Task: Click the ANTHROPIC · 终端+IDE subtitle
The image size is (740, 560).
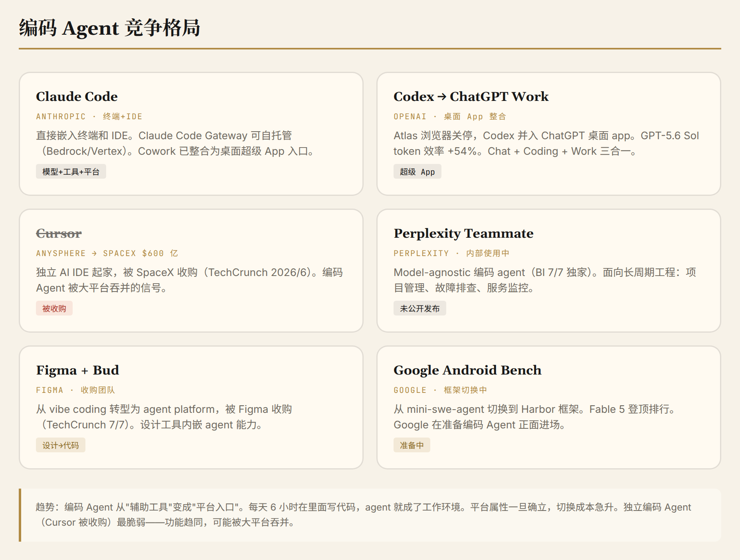Action: [89, 116]
